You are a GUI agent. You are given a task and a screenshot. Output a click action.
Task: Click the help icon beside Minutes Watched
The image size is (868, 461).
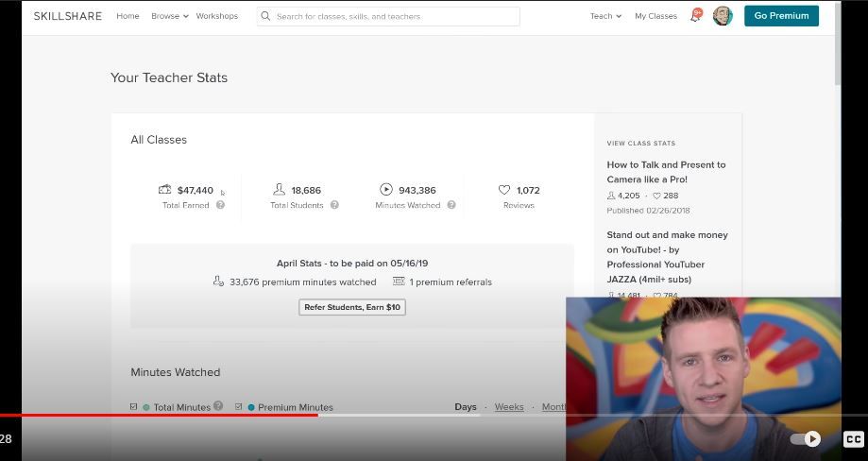click(x=451, y=205)
